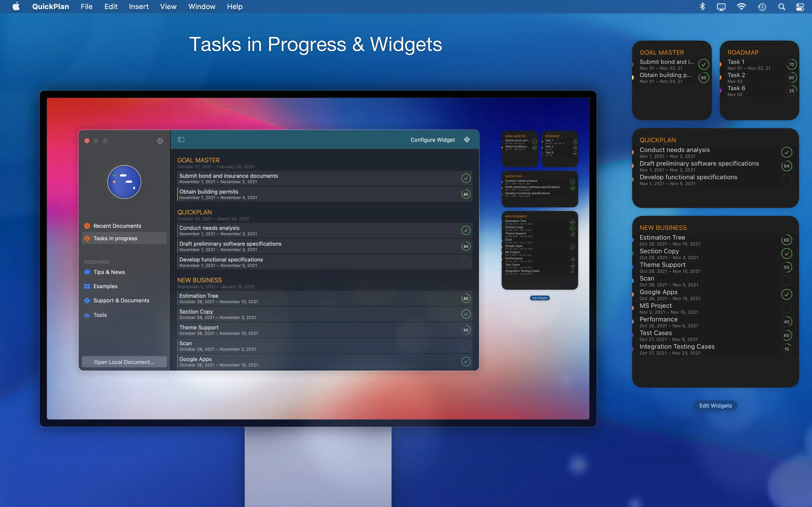Click the QuickPlan globe logo in the sidebar
Viewport: 812px width, 507px height.
click(x=124, y=182)
